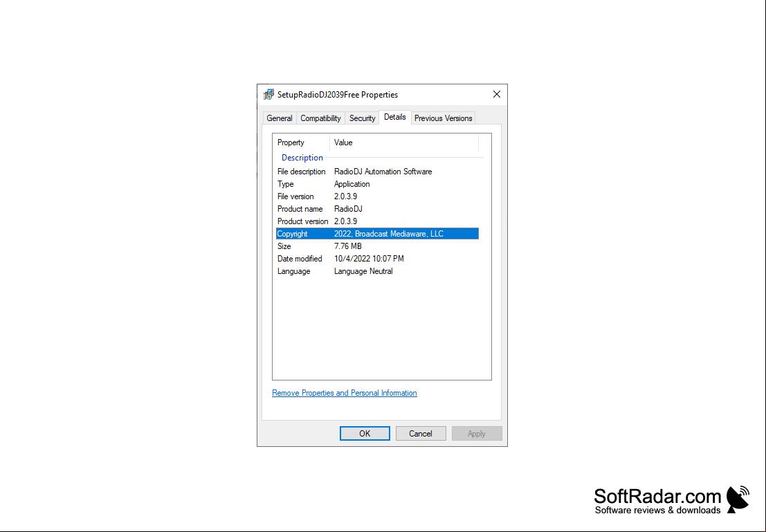Image resolution: width=766 pixels, height=532 pixels.
Task: Click the installer icon in the title bar
Action: click(268, 94)
